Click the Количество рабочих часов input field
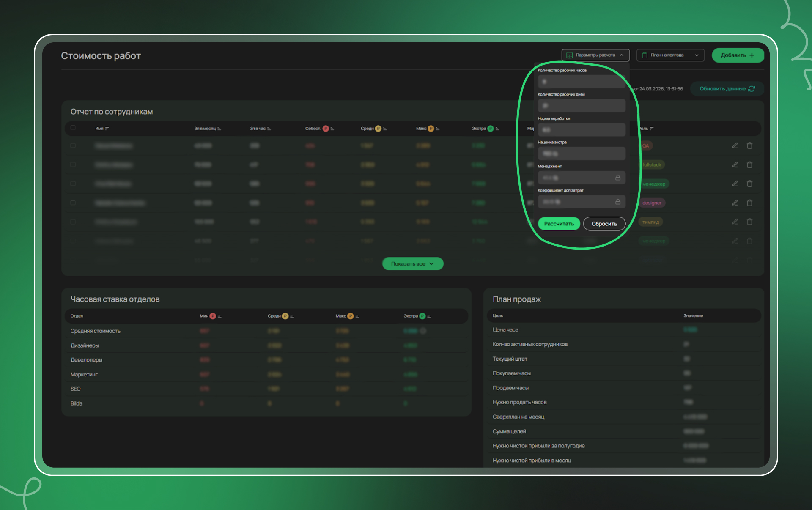812x510 pixels. [x=581, y=82]
